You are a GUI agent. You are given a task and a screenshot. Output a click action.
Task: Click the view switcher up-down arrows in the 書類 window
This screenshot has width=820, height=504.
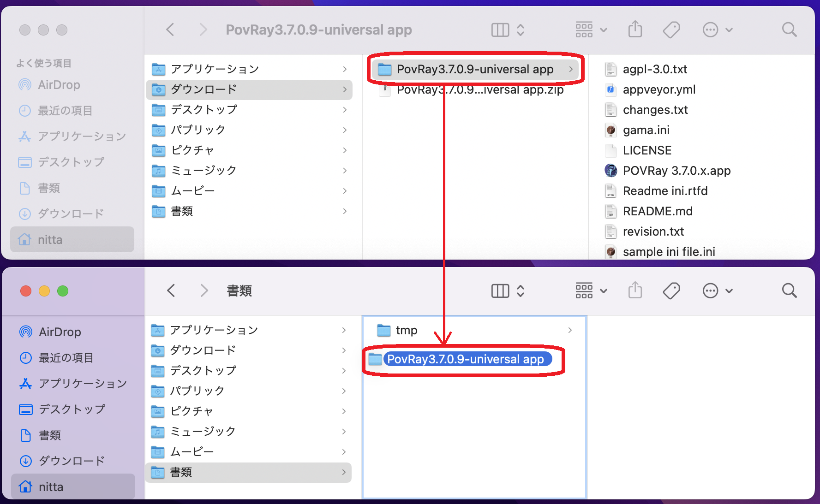click(521, 291)
